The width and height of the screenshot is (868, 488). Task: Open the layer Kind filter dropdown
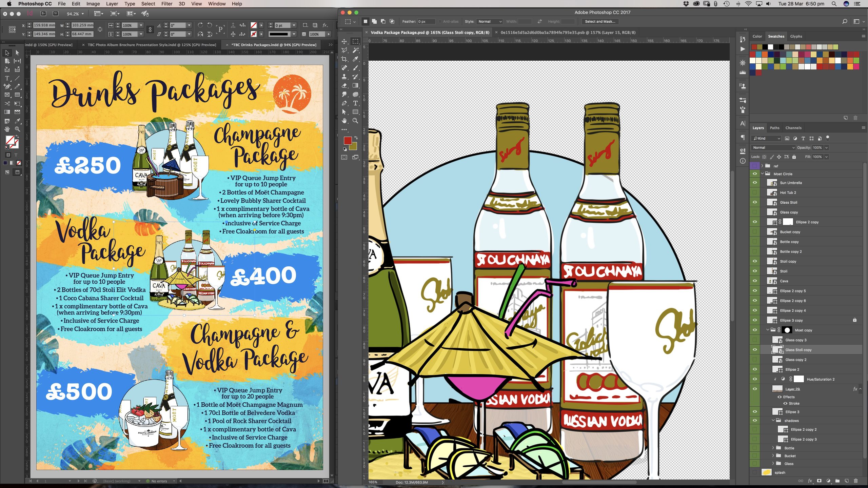coord(766,138)
